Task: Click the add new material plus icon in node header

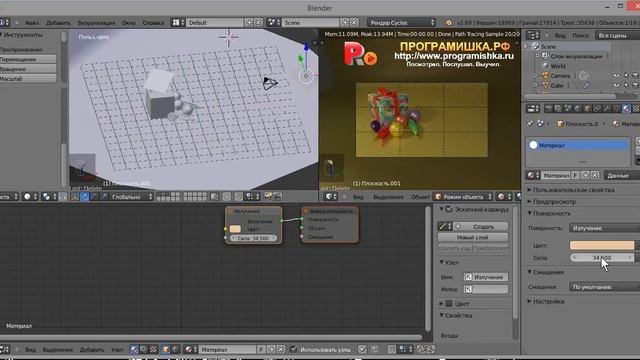Action: (x=271, y=349)
